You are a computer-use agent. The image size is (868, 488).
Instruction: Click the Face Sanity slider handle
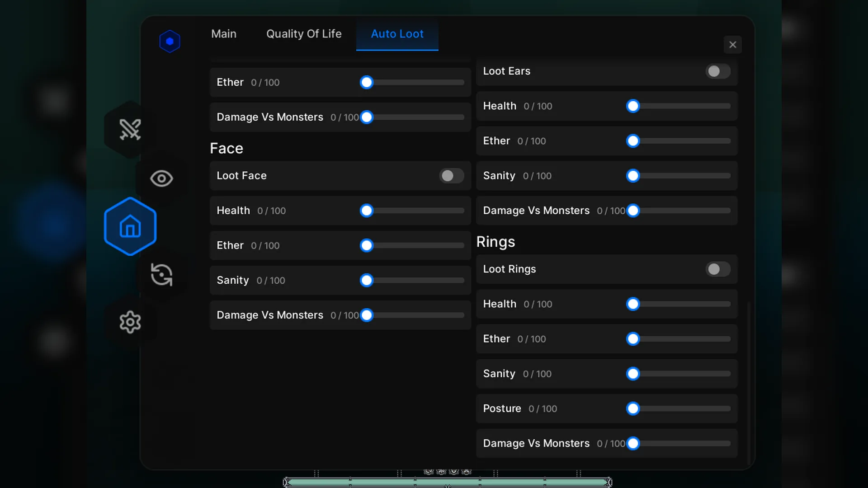[x=367, y=280]
